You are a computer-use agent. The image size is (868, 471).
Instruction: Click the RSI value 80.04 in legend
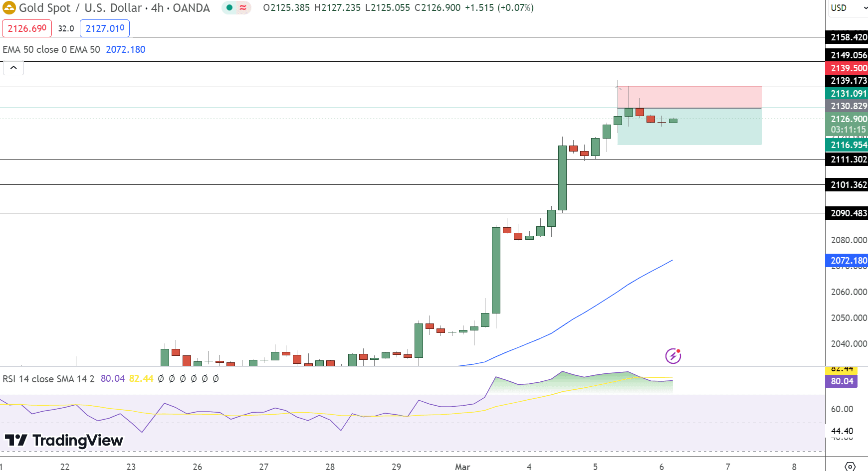pyautogui.click(x=113, y=379)
